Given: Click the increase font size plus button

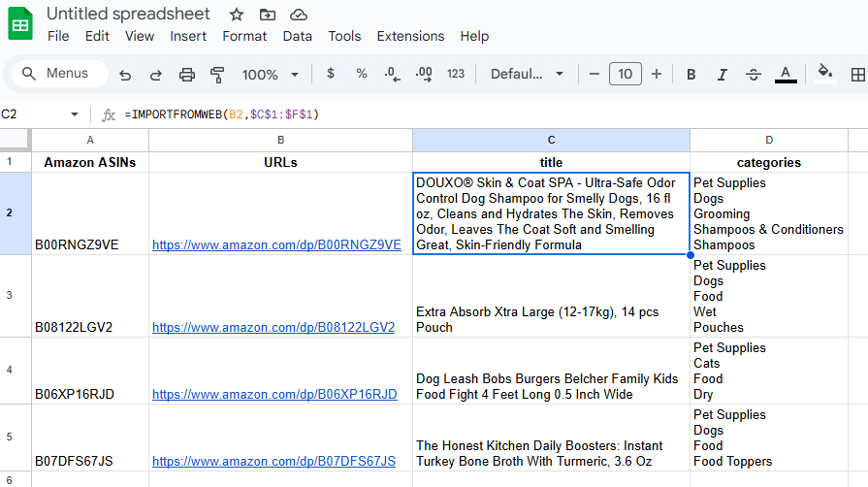Looking at the screenshot, I should (657, 75).
